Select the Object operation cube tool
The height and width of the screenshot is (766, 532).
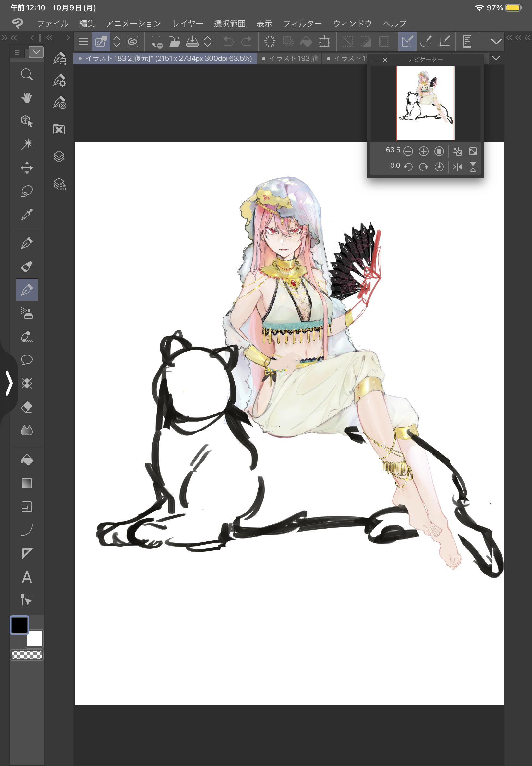pos(27,121)
